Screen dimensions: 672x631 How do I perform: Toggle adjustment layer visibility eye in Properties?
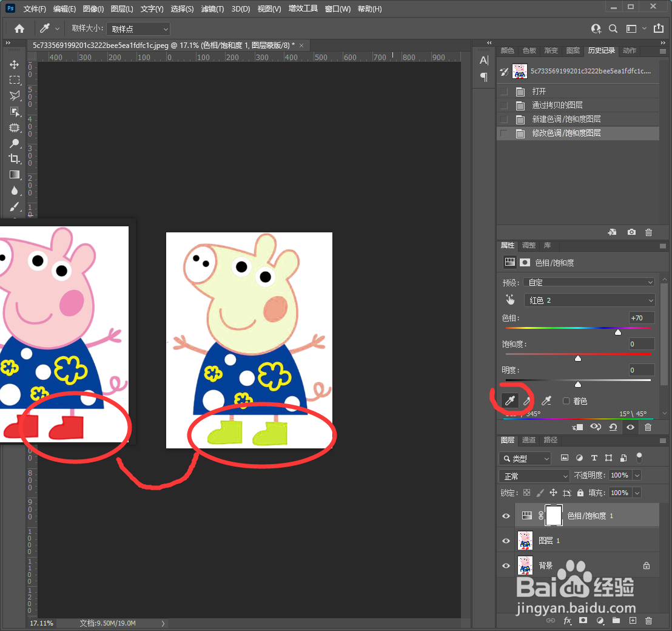point(630,427)
